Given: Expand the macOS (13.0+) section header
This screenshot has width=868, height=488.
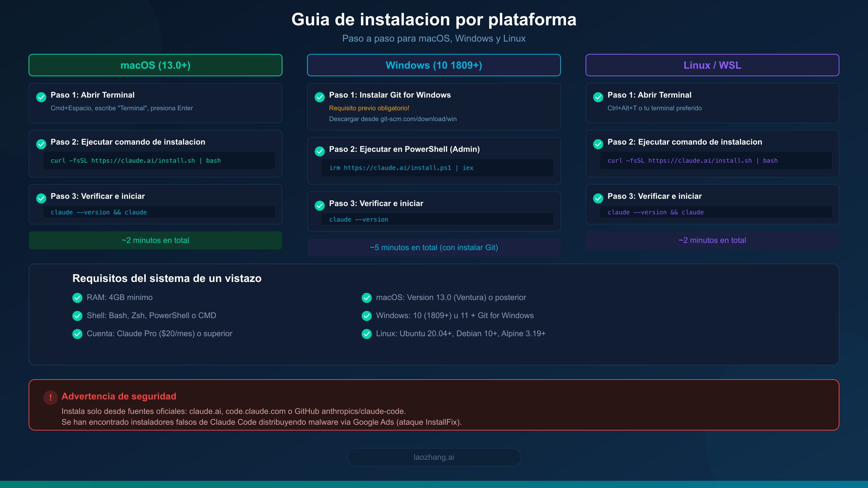Looking at the screenshot, I should tap(155, 65).
